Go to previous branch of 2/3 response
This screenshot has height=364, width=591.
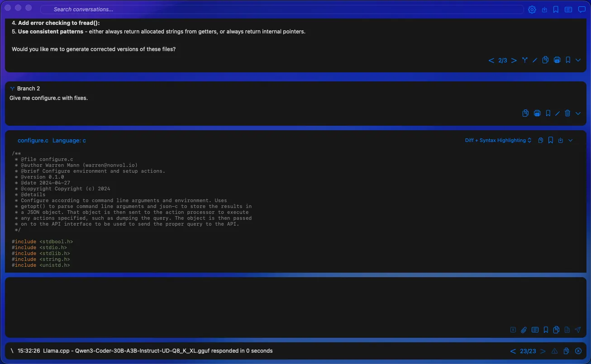coord(491,60)
